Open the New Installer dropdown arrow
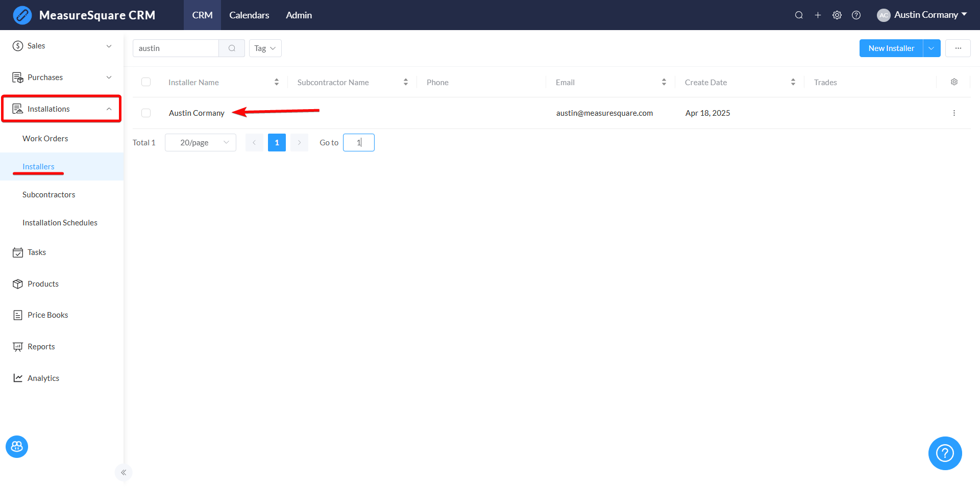The width and height of the screenshot is (980, 488). 932,48
